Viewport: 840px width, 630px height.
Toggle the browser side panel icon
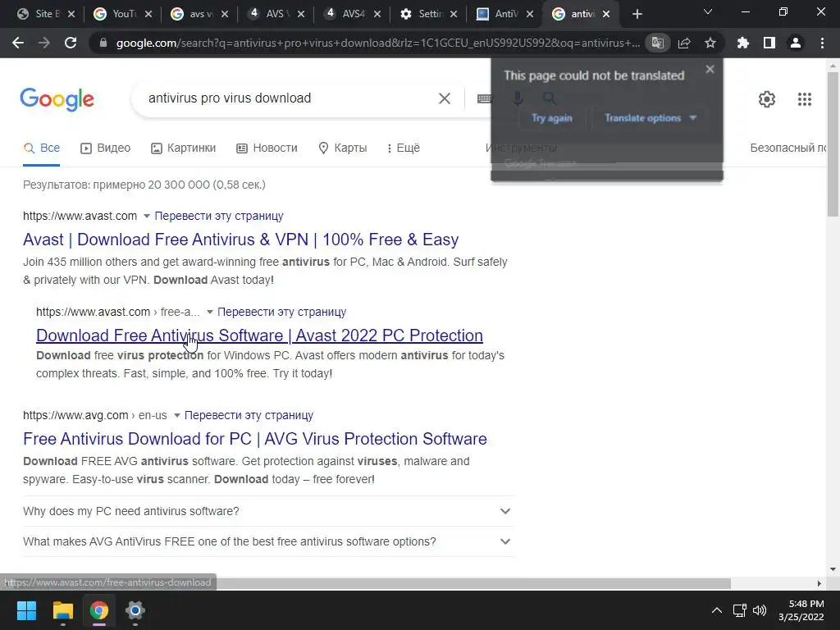(x=769, y=43)
